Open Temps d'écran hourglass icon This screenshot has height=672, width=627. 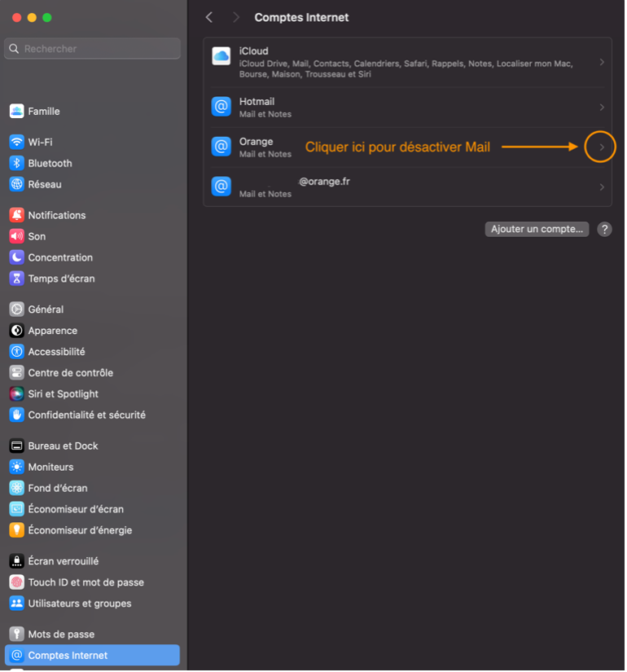(17, 279)
